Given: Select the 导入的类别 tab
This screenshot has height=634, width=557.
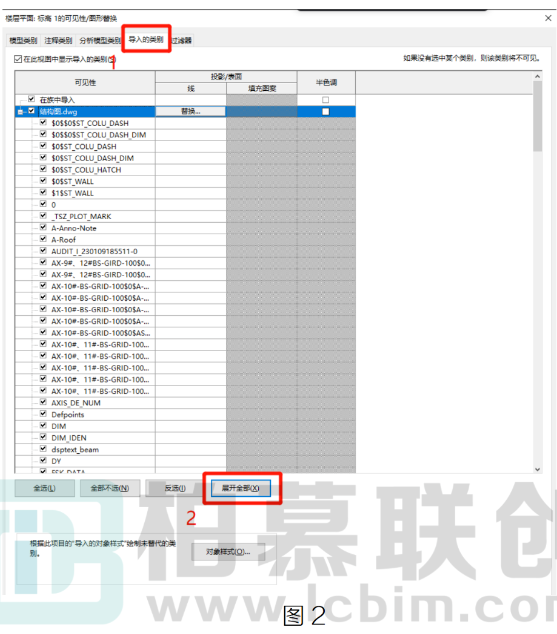Looking at the screenshot, I should point(146,39).
